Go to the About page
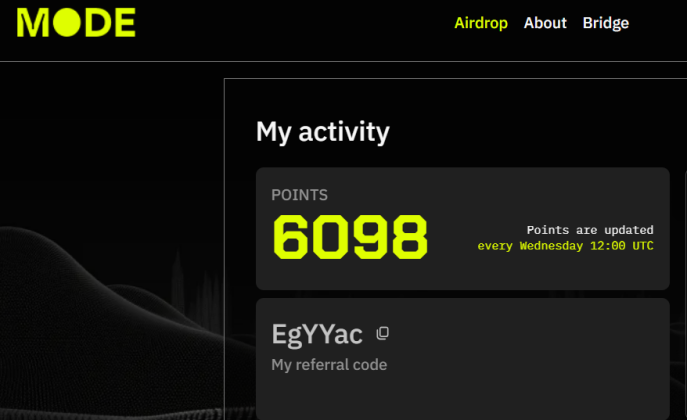 (x=545, y=23)
